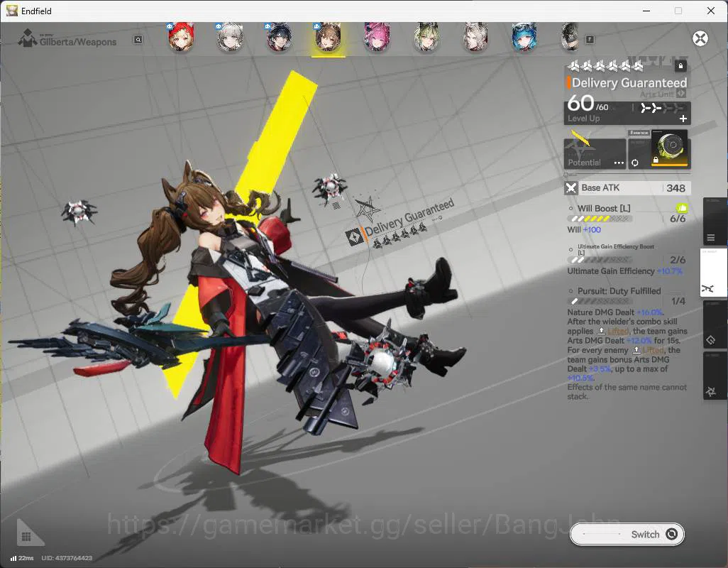This screenshot has height=568, width=728.
Task: Select the green-haired operator portrait
Action: 426,37
